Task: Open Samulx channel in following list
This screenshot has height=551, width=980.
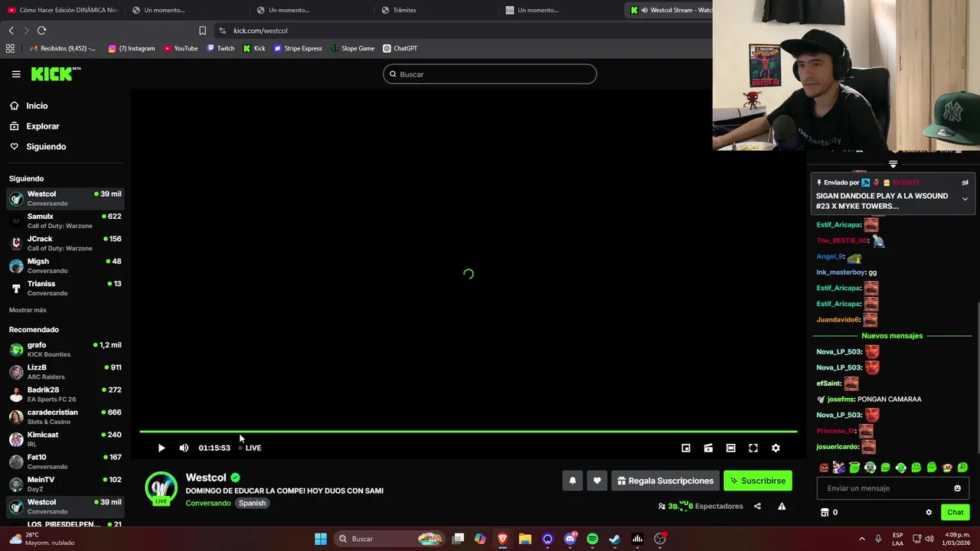Action: tap(65, 220)
